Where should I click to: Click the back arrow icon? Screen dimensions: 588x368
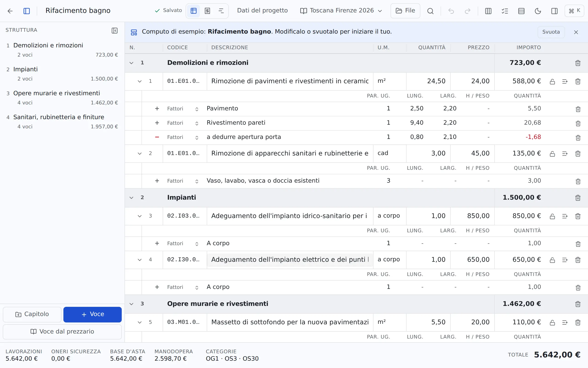10,11
